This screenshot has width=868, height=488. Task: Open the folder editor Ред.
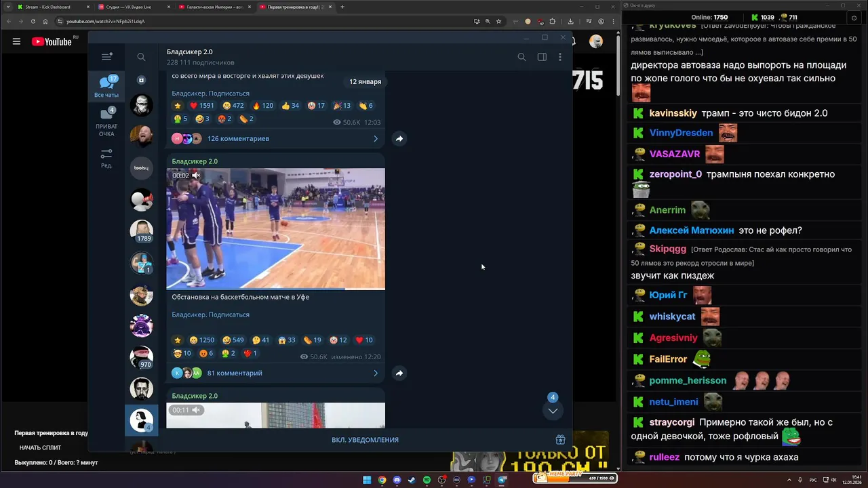coord(106,159)
